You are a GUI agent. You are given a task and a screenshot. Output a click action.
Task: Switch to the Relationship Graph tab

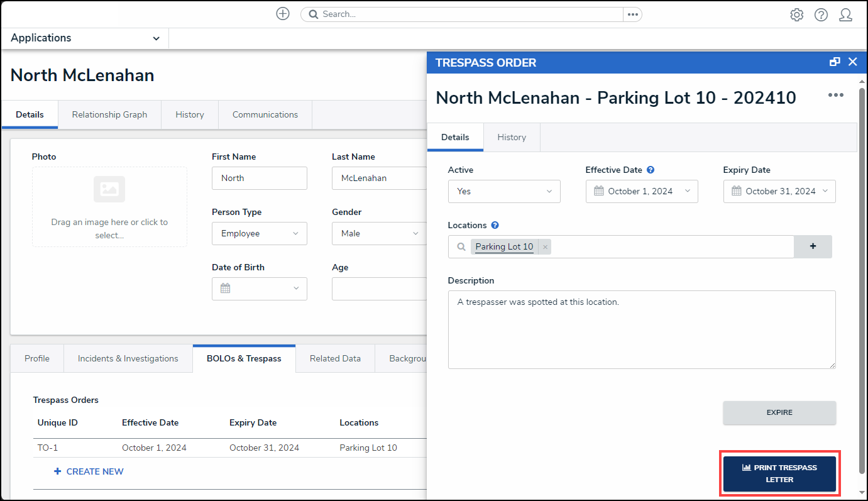click(109, 114)
